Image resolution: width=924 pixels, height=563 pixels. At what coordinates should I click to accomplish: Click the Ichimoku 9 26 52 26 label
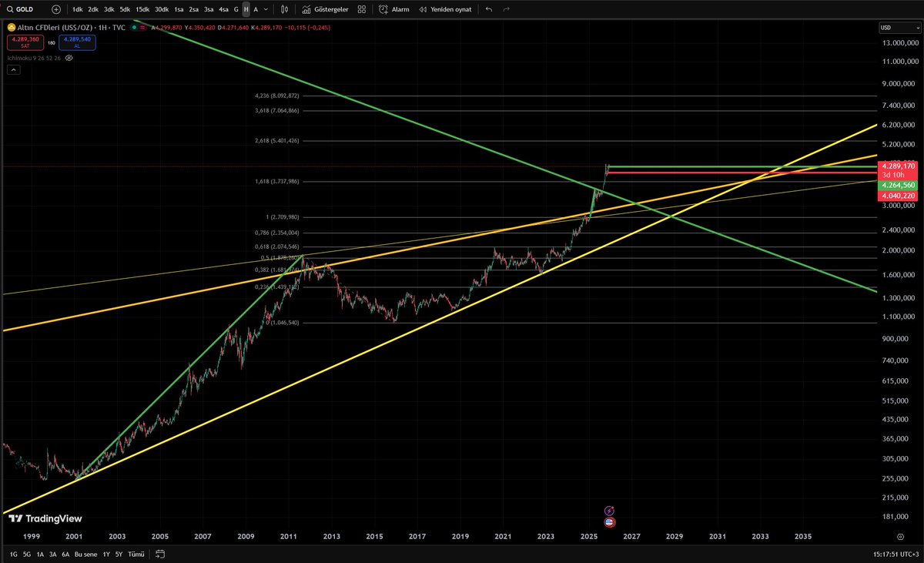point(35,57)
